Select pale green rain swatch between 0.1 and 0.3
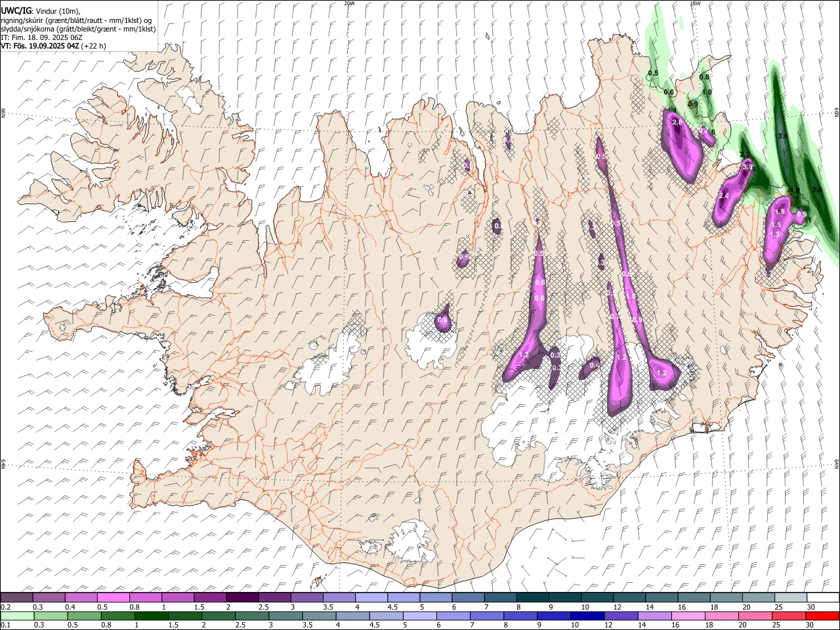 coord(16,616)
